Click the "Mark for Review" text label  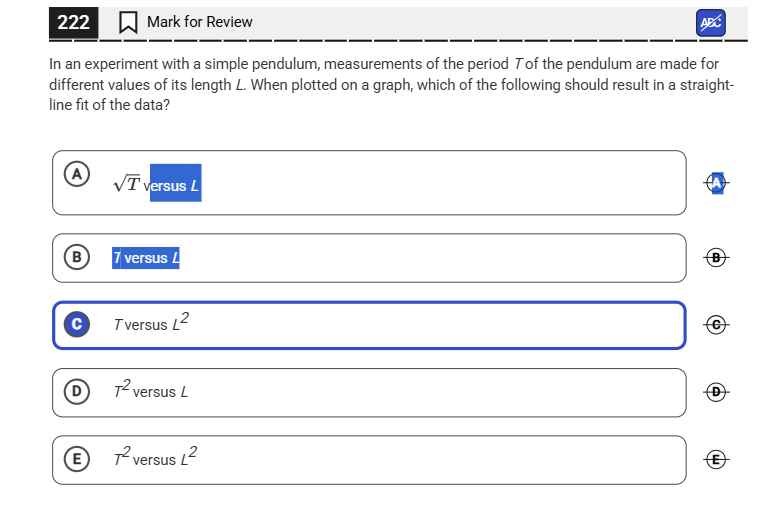point(199,22)
